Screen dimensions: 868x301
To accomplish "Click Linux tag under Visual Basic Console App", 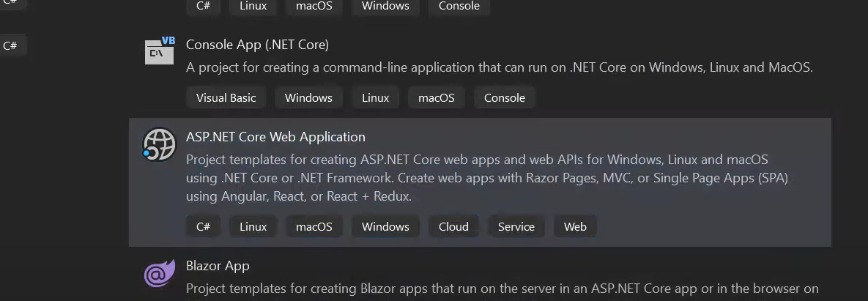I will point(375,98).
